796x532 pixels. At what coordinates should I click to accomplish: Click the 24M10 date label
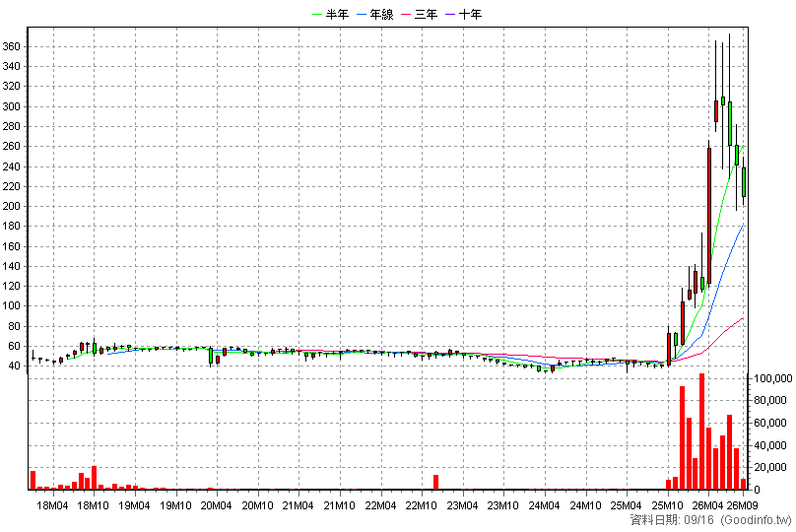click(x=585, y=505)
